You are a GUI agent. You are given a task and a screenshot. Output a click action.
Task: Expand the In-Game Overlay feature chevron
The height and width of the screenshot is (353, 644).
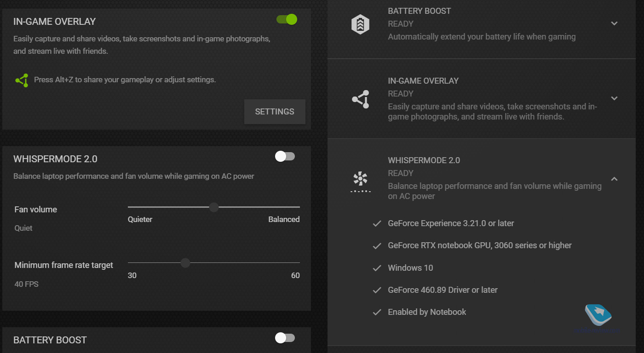(x=614, y=98)
